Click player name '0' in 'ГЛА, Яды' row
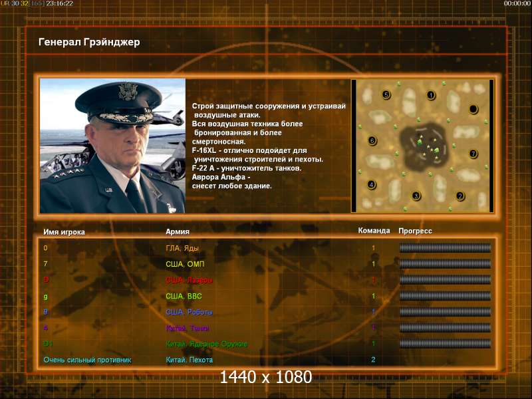 tap(45, 248)
